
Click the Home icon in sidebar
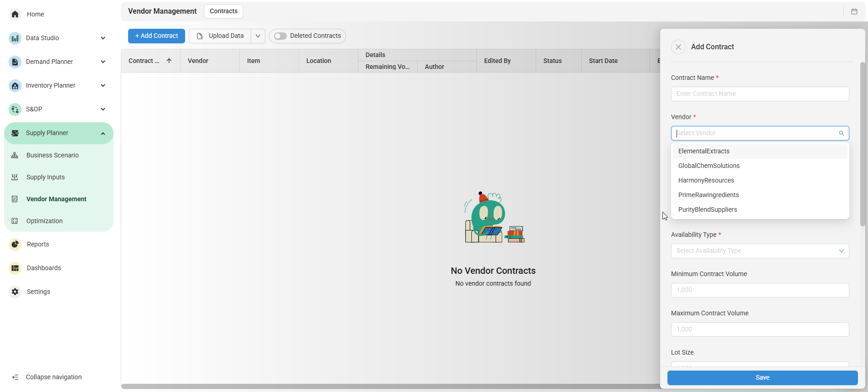15,14
